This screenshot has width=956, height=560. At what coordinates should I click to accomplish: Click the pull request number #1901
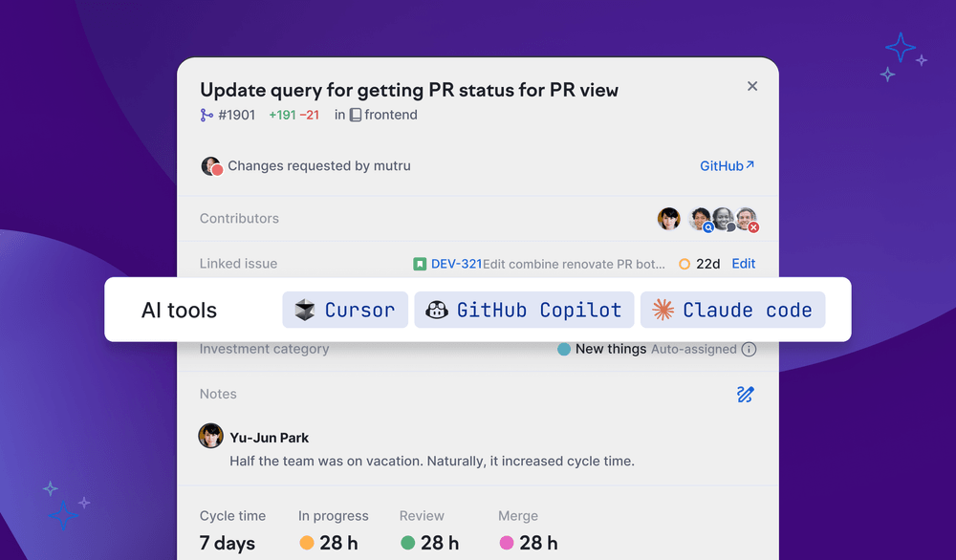236,115
